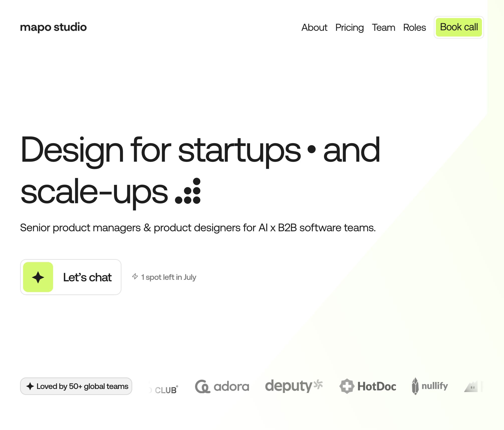Go to the About page
The image size is (504, 430).
(314, 28)
